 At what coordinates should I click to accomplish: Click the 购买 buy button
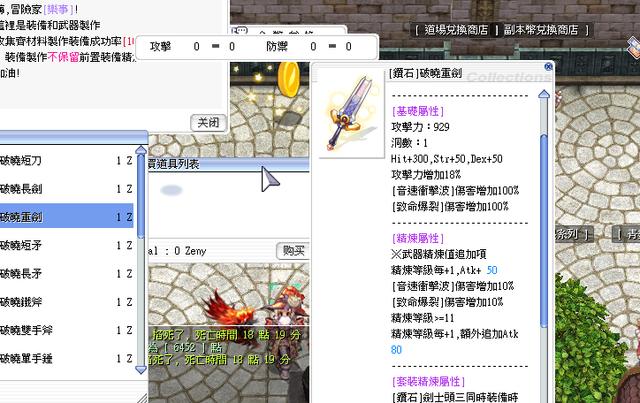(293, 250)
